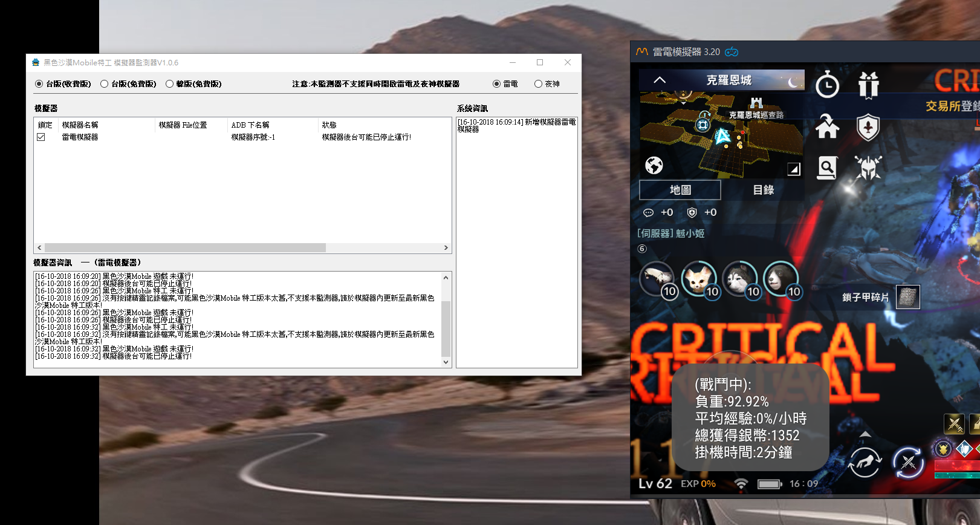Click the chat bubble counter icon
The width and height of the screenshot is (980, 525).
tap(648, 213)
